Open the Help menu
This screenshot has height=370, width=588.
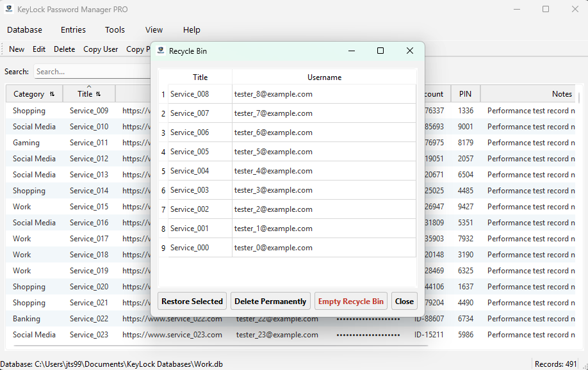pyautogui.click(x=192, y=29)
